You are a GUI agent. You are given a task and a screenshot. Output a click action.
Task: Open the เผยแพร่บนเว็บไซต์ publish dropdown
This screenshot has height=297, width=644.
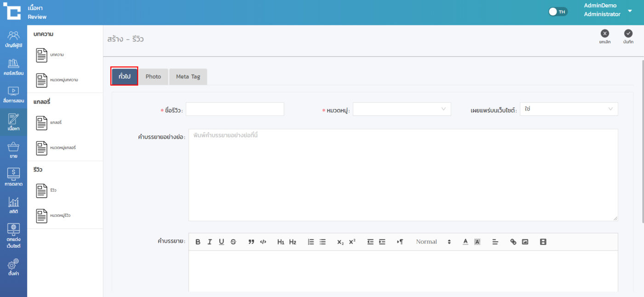point(569,109)
